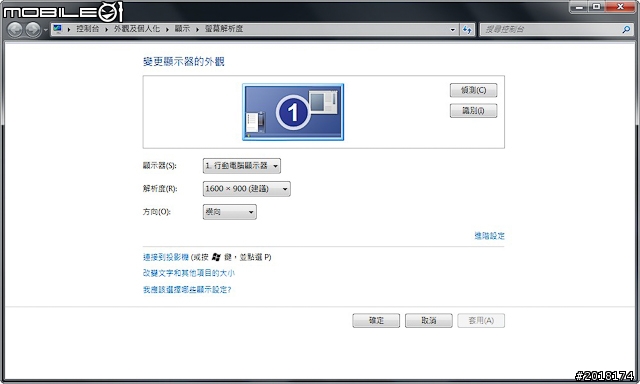
Task: Open 改變文字和其他項目的大小 link
Action: coord(189,273)
